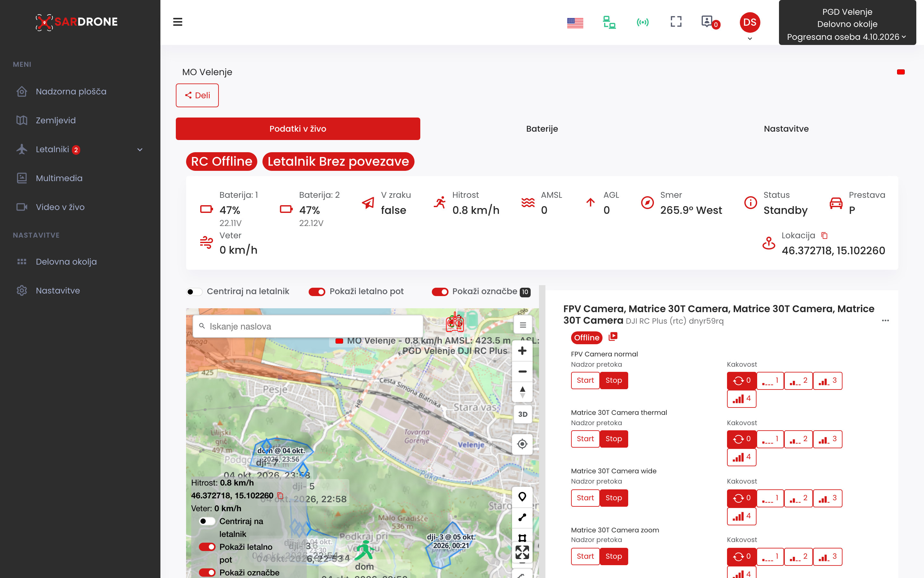Switch map to 3D view
The image size is (924, 578).
(522, 414)
